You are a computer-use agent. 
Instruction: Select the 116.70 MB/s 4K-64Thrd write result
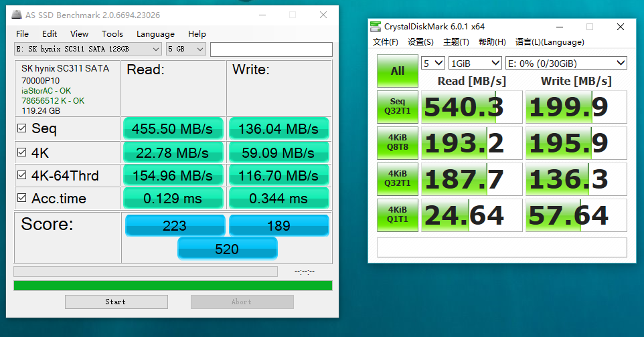pos(279,176)
